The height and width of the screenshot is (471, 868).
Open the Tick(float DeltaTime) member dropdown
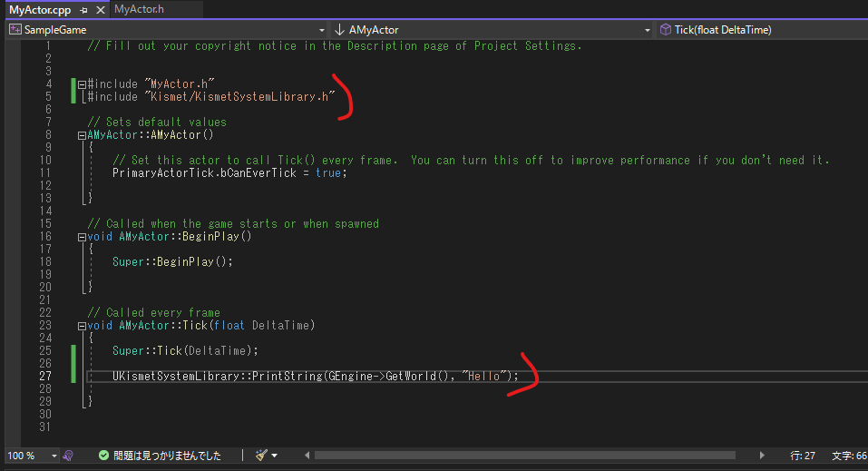[722, 30]
